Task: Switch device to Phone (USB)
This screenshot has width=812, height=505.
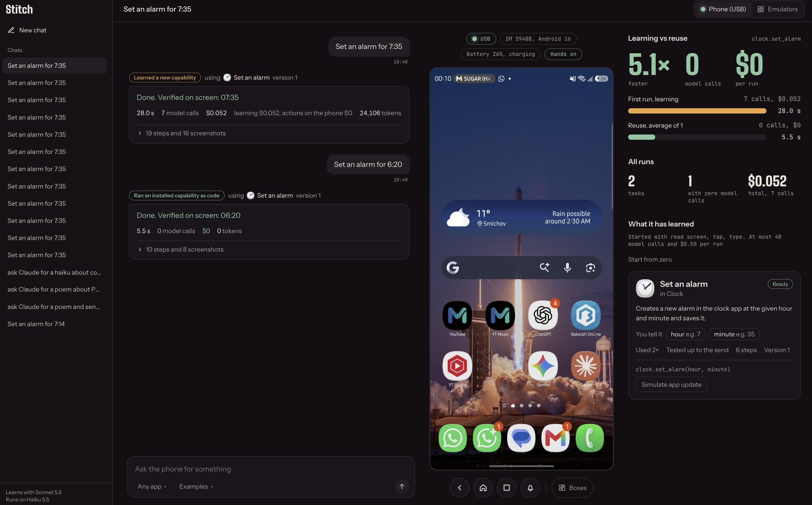Action: coord(723,9)
